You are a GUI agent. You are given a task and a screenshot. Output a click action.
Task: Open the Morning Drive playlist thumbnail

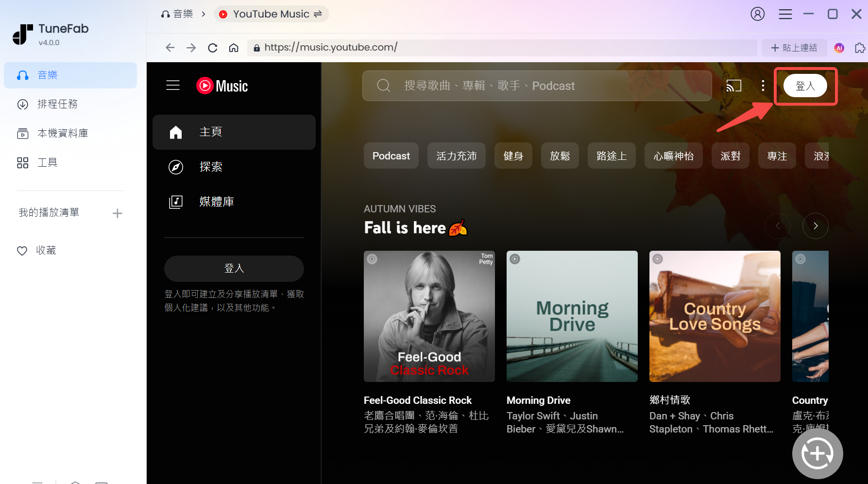572,316
